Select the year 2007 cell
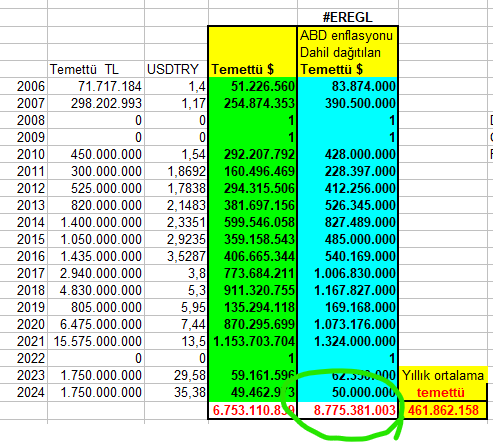 click(24, 103)
